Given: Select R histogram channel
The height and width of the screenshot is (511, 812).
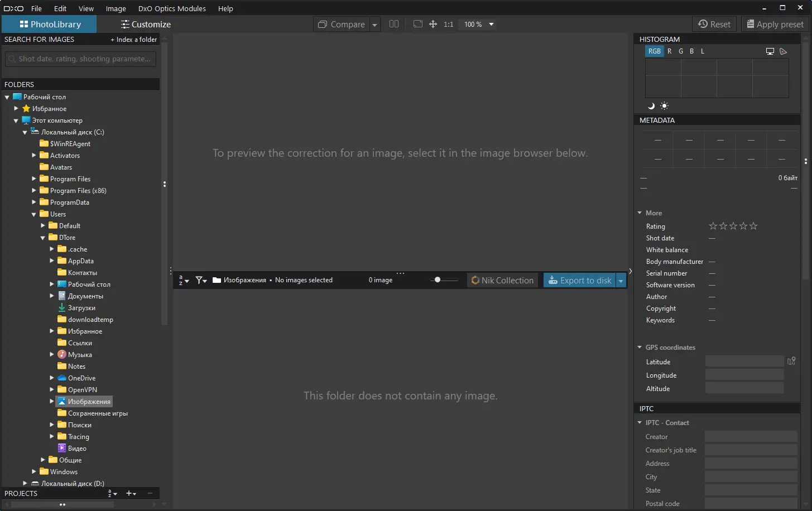Looking at the screenshot, I should tap(670, 51).
